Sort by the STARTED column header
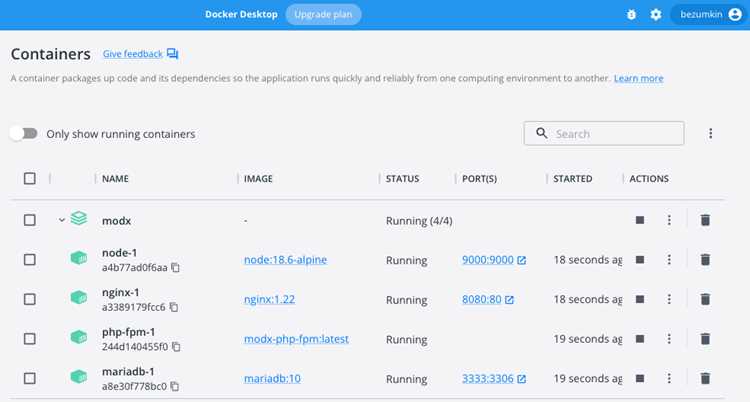Viewport: 750px width, 402px height. (x=573, y=179)
